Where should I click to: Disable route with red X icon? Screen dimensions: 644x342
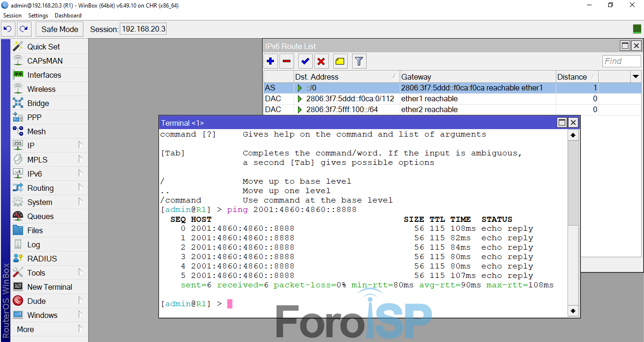[321, 61]
